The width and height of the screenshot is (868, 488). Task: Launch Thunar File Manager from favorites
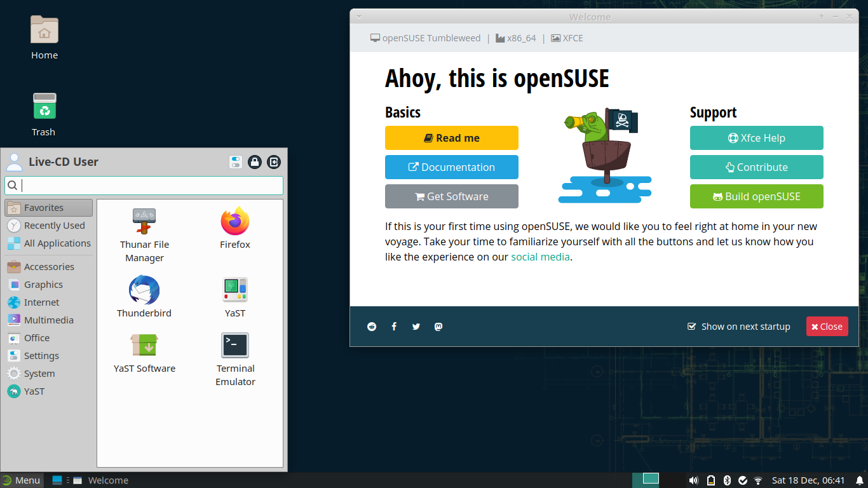pyautogui.click(x=144, y=235)
